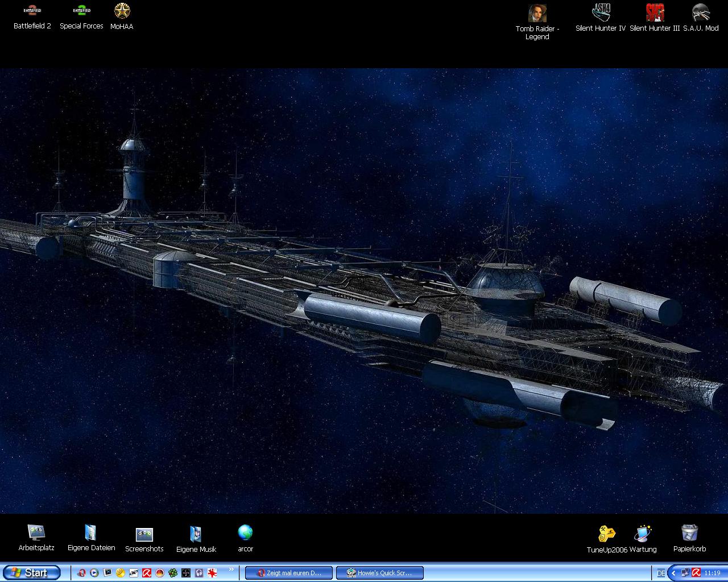The image size is (728, 582).
Task: Select the Silent Hunter IV icon
Action: click(x=601, y=18)
